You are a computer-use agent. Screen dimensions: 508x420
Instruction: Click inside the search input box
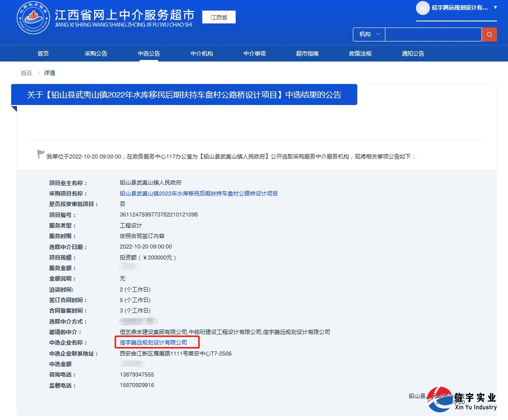[x=433, y=34]
